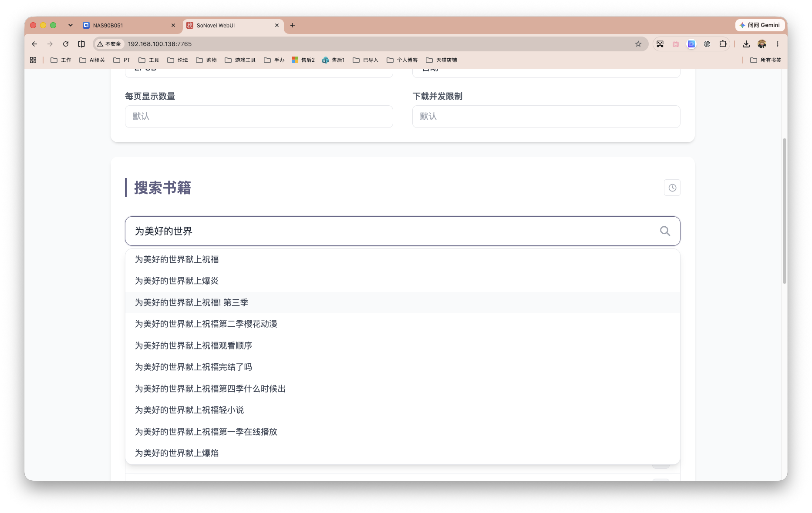Open 工具 bookmark folder
This screenshot has height=513, width=812.
pyautogui.click(x=149, y=60)
